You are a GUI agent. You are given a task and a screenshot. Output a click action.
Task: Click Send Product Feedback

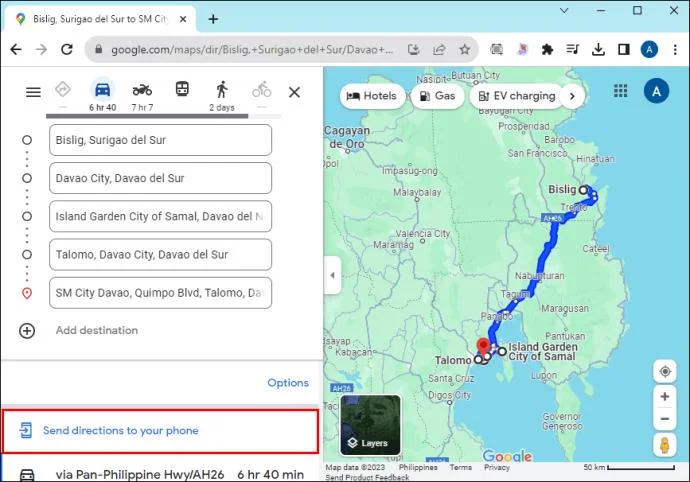tap(367, 477)
